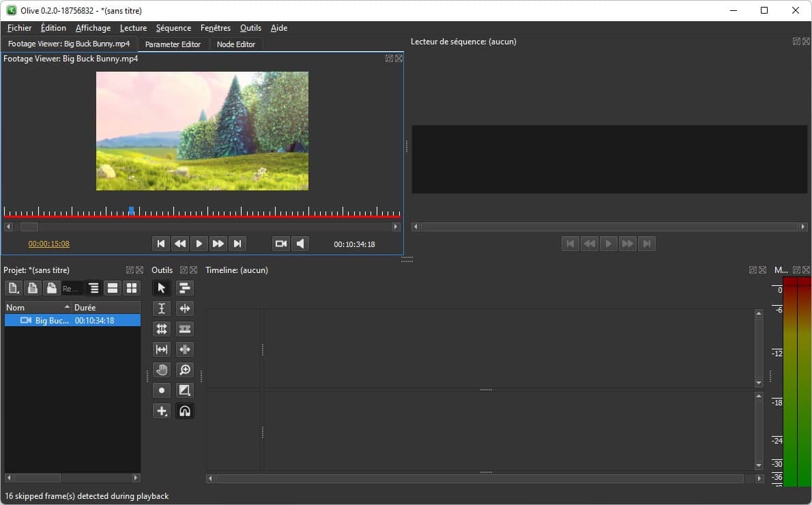Viewport: 812px width, 505px height.
Task: Click the audio level meter bars
Action: (797, 381)
